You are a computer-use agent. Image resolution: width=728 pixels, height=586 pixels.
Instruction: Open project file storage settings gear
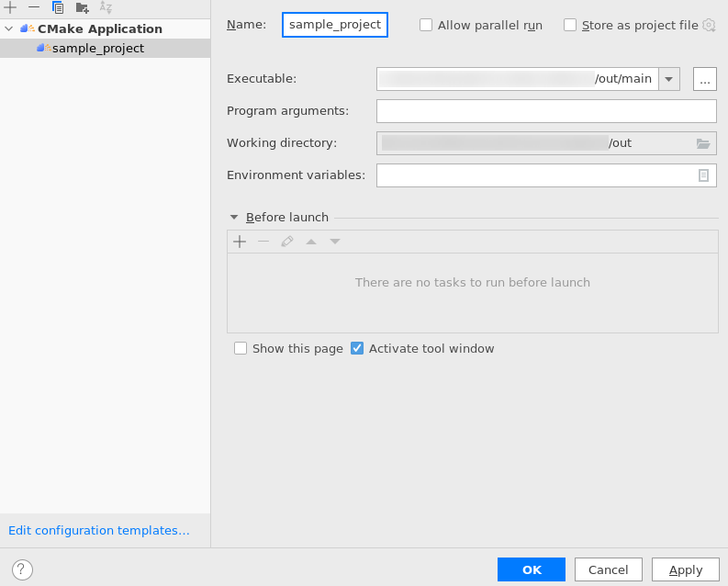tap(709, 25)
